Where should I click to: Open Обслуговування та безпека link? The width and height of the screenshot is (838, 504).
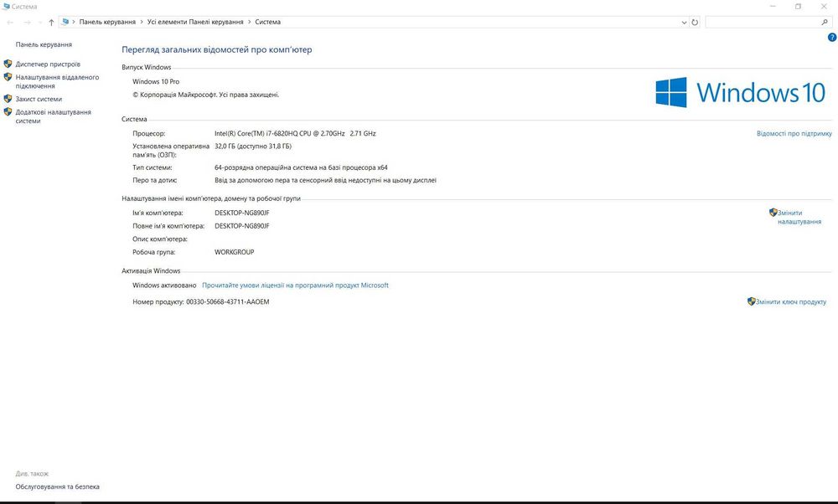tap(57, 486)
